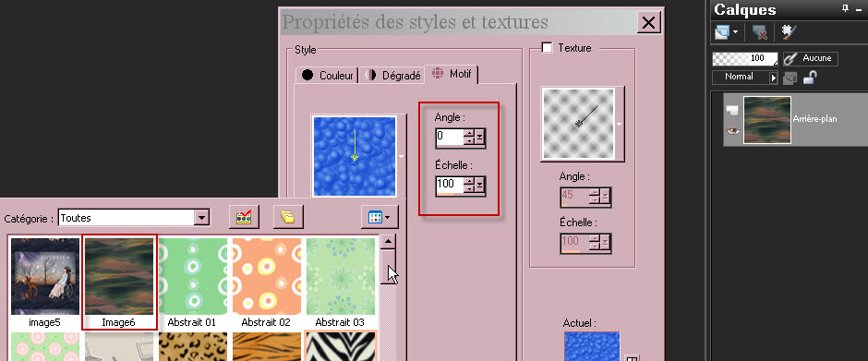Click the Actuel blue pattern swatch
Screen dimensions: 868x361
pyautogui.click(x=592, y=346)
